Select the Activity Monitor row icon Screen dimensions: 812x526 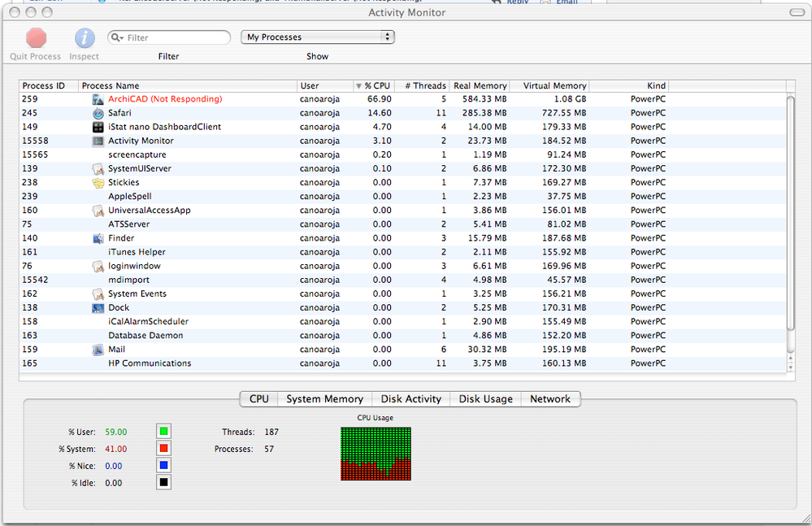[98, 141]
